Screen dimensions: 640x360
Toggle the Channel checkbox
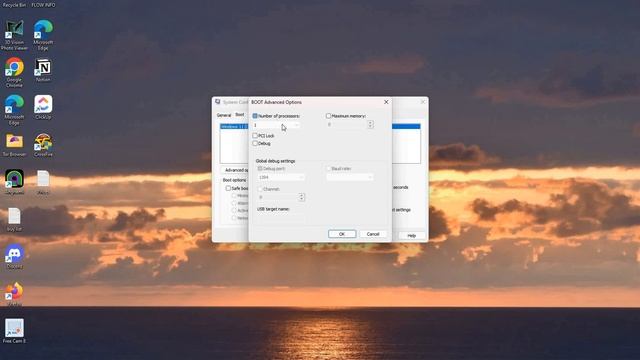pyautogui.click(x=260, y=189)
